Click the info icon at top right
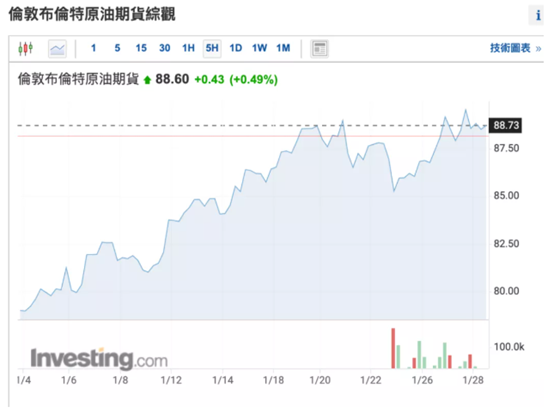The height and width of the screenshot is (413, 554). 537,15
